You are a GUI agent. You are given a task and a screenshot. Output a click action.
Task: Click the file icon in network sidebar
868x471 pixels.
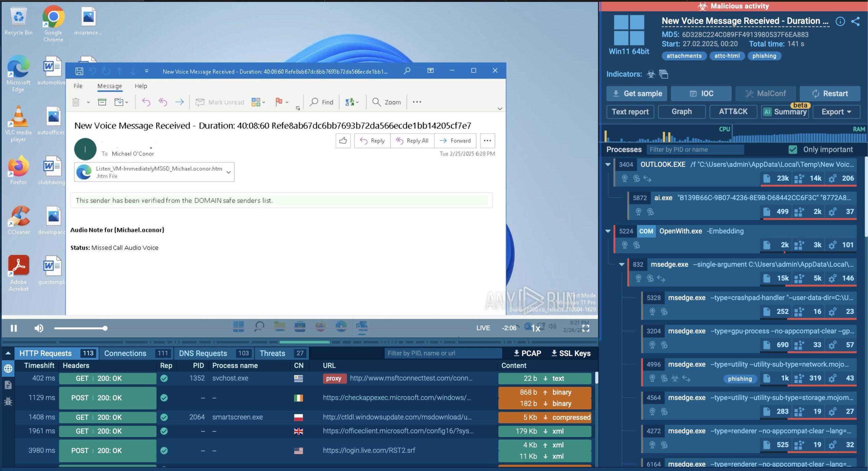coord(8,385)
